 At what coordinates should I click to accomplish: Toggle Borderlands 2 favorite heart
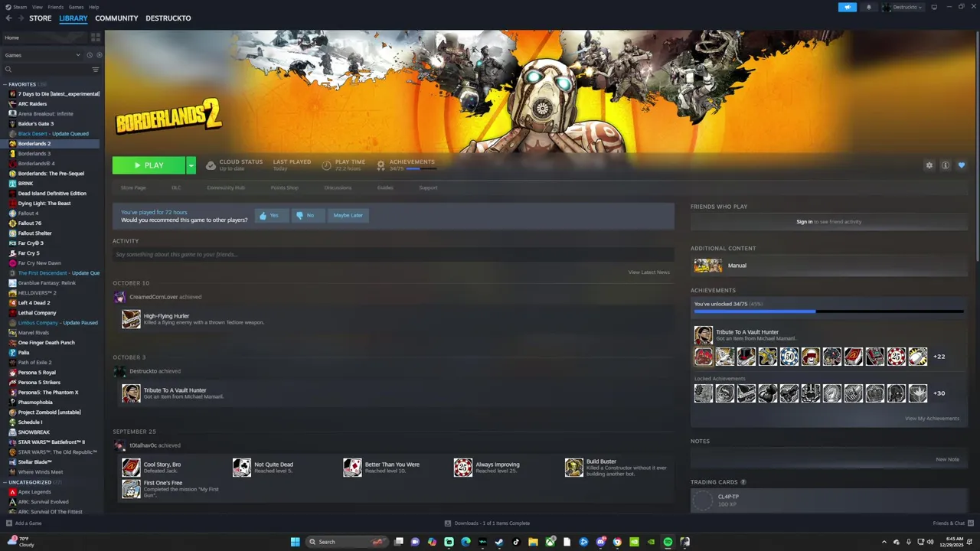(x=962, y=165)
